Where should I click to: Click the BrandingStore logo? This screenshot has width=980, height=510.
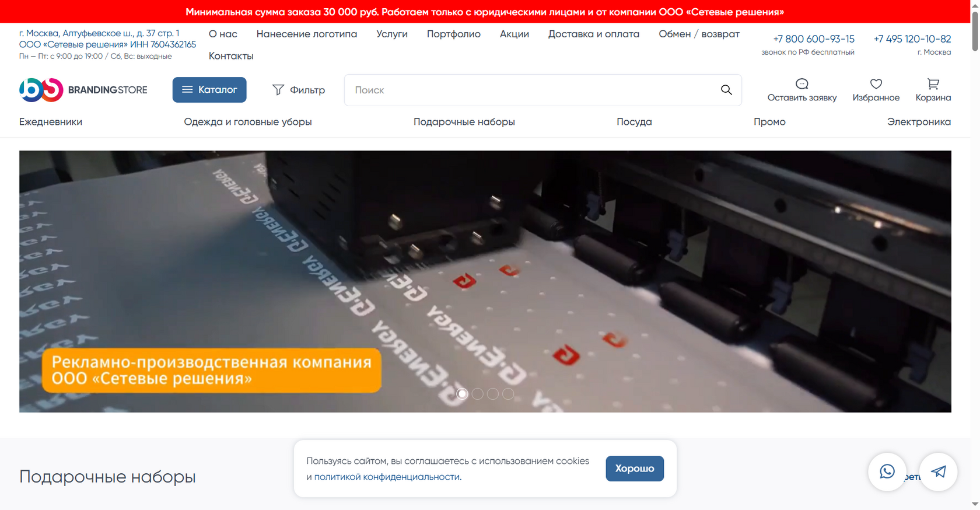83,90
